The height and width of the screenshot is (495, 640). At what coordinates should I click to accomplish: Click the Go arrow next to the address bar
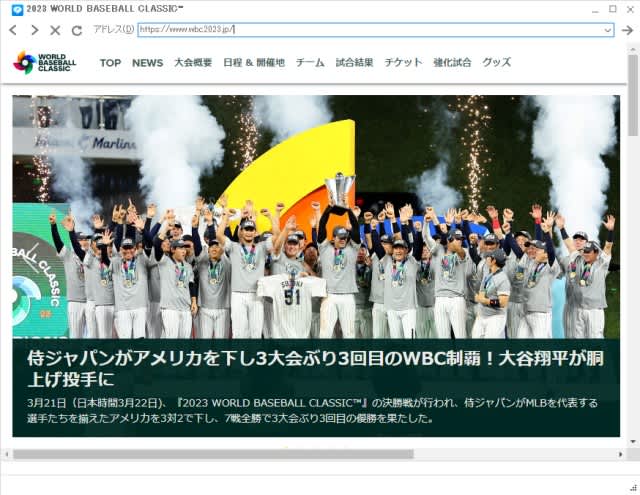tap(627, 30)
